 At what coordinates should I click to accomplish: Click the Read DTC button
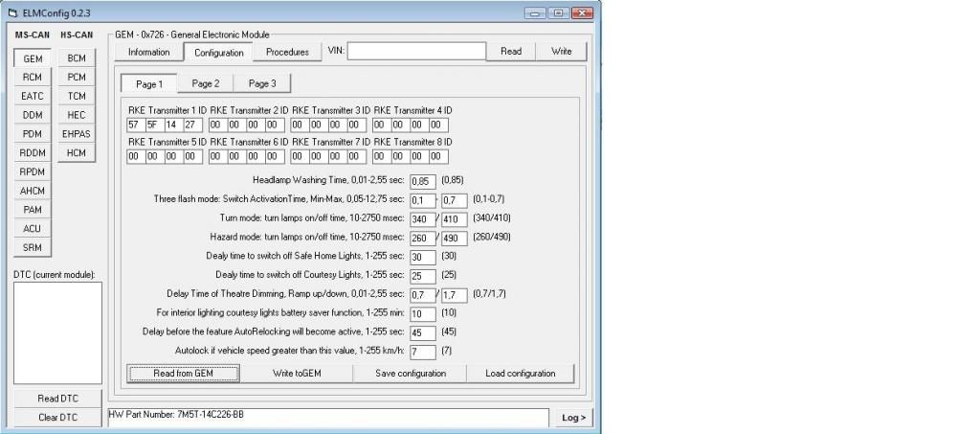(x=56, y=399)
